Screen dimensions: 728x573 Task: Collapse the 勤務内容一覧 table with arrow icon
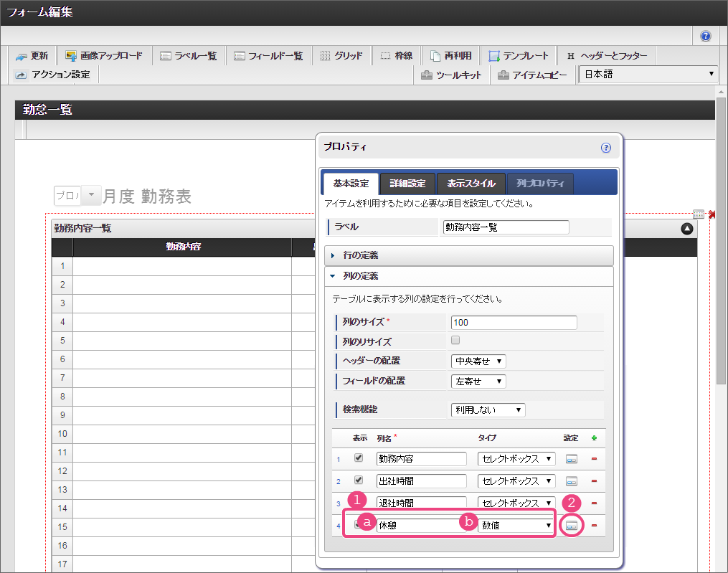pyautogui.click(x=686, y=229)
